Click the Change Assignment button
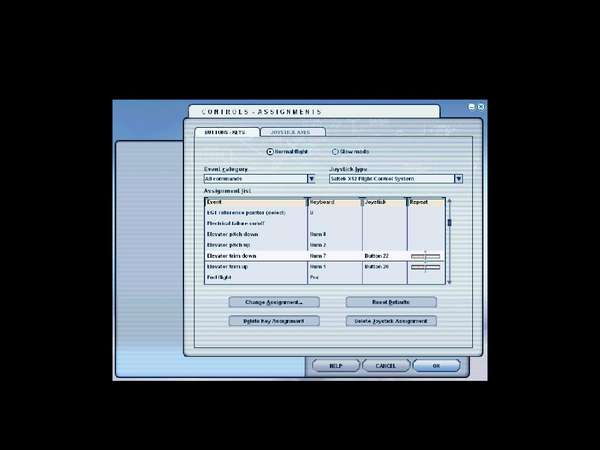 click(x=274, y=302)
